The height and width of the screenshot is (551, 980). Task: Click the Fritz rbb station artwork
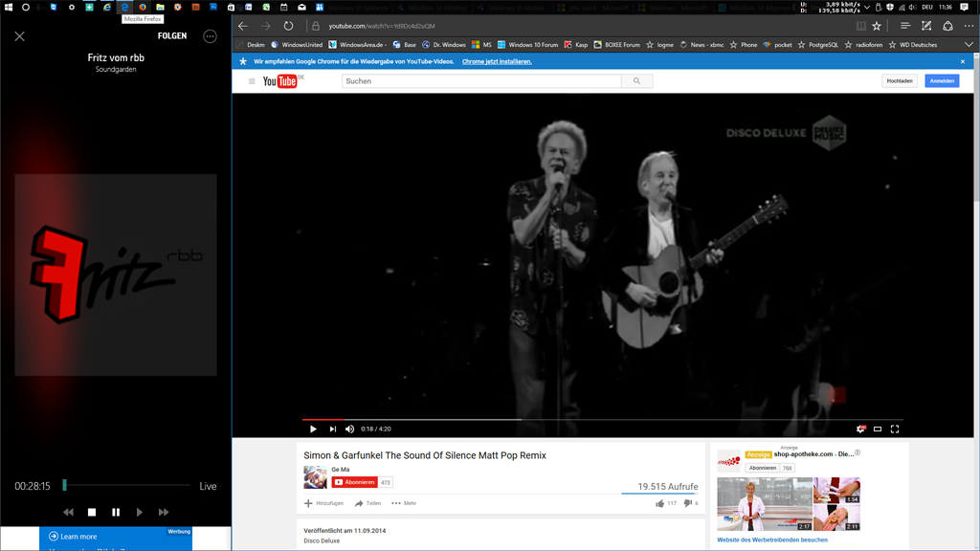[116, 275]
